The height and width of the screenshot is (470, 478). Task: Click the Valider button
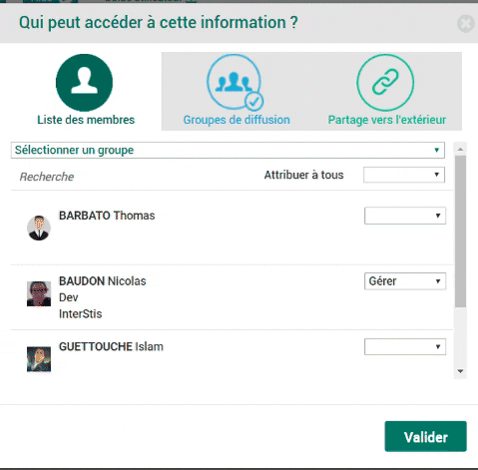tap(426, 436)
